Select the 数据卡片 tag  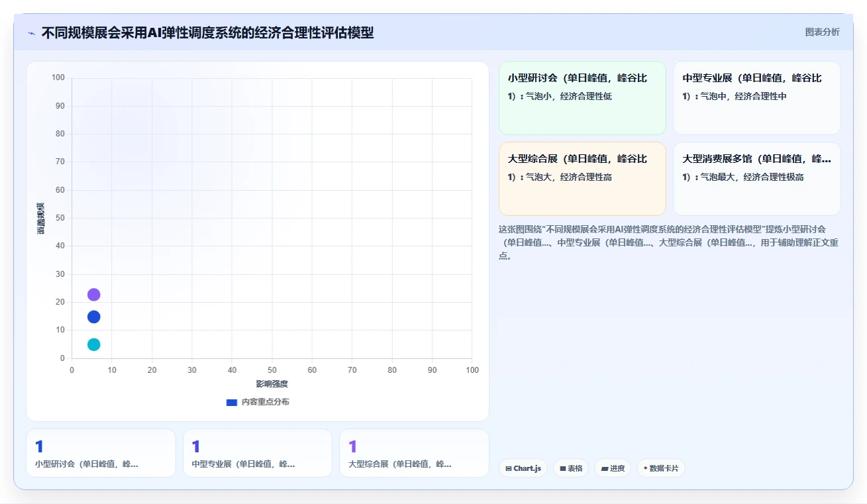coord(661,468)
